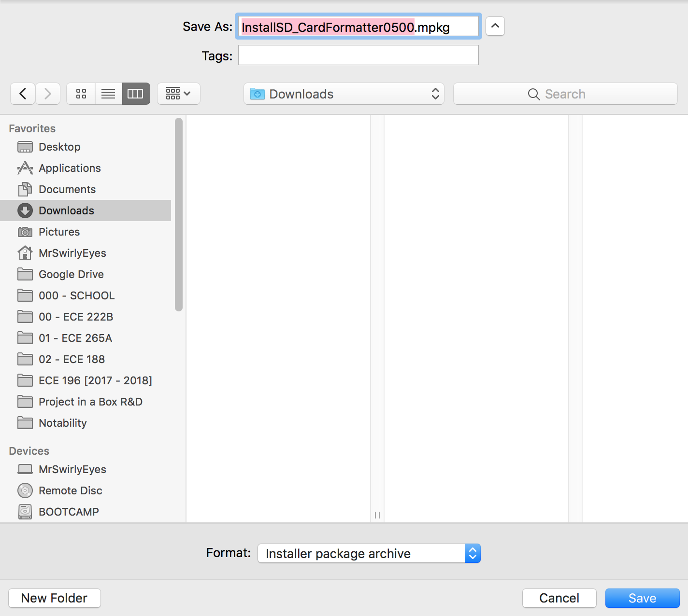Open the item arrangement dropdown
Image resolution: width=688 pixels, height=616 pixels.
[x=178, y=94]
